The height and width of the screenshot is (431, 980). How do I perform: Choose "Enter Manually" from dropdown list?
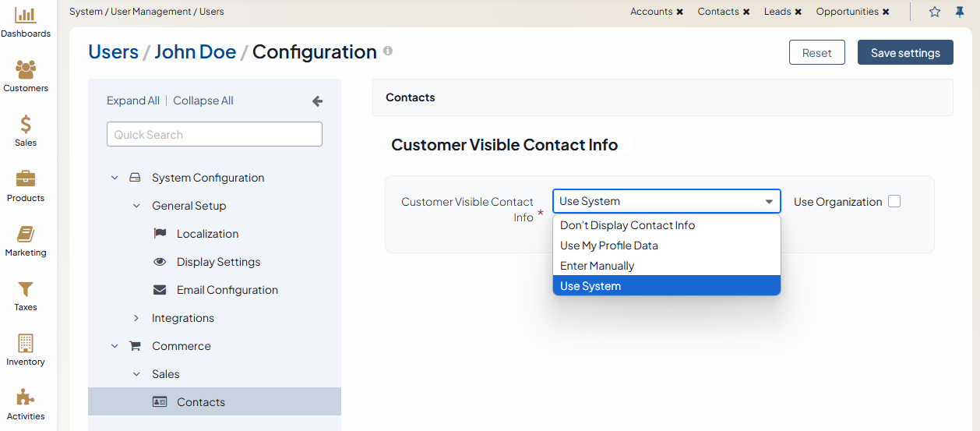point(597,266)
